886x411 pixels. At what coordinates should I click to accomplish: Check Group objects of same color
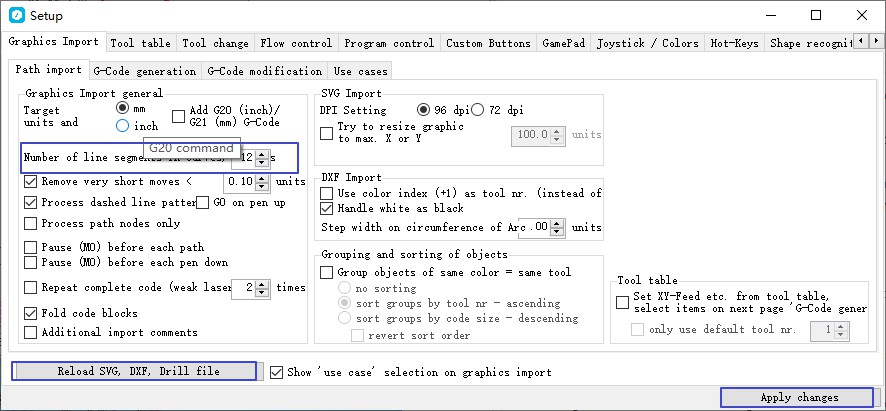(x=327, y=272)
